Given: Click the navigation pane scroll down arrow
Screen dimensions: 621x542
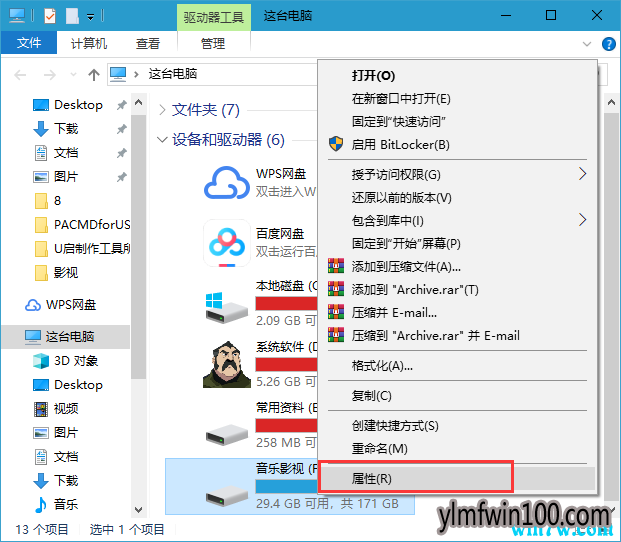Looking at the screenshot, I should coord(138,509).
